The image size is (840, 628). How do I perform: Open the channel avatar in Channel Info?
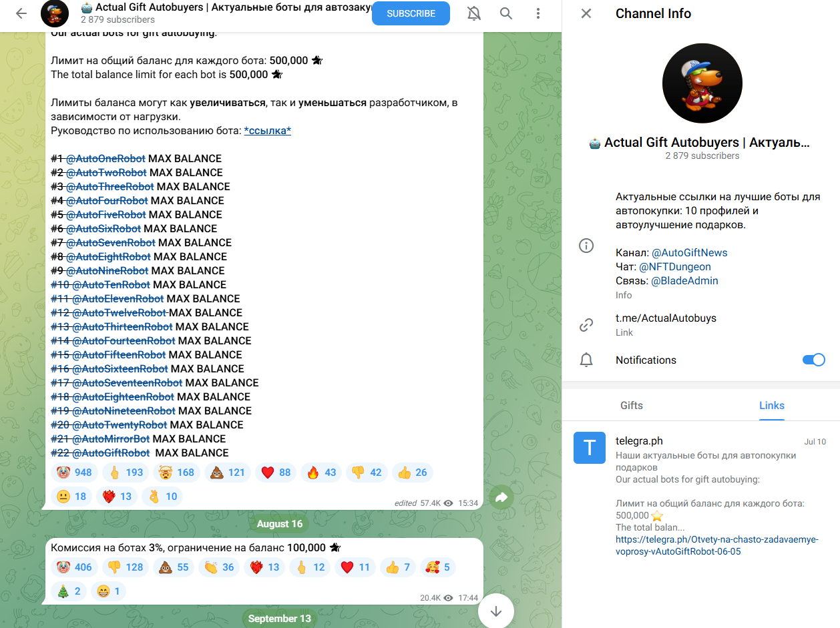(702, 83)
